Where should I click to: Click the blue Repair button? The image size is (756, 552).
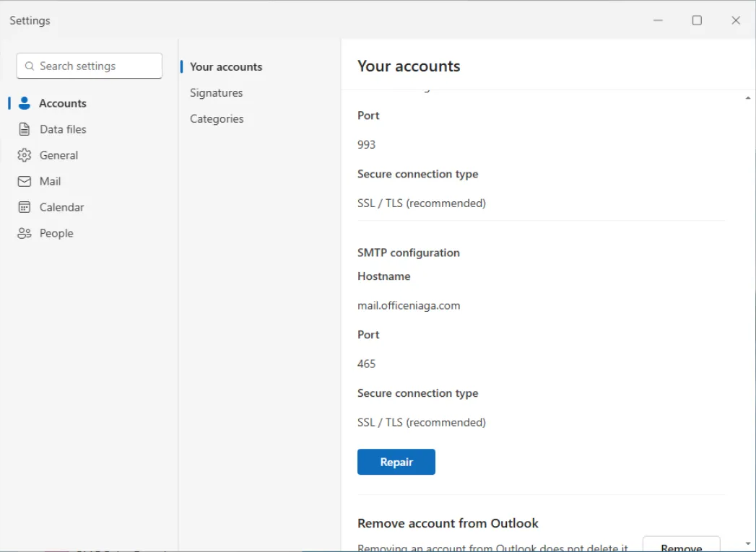click(x=396, y=462)
